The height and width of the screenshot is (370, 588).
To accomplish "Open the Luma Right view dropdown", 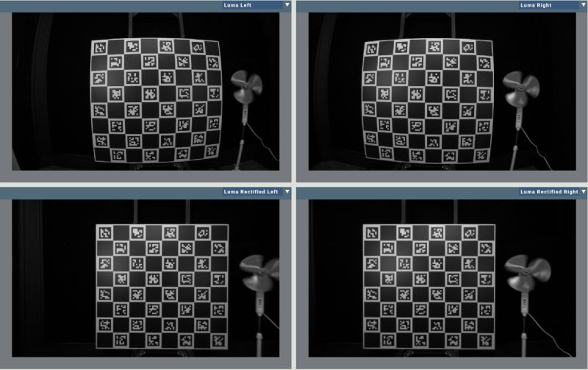I will (x=553, y=5).
